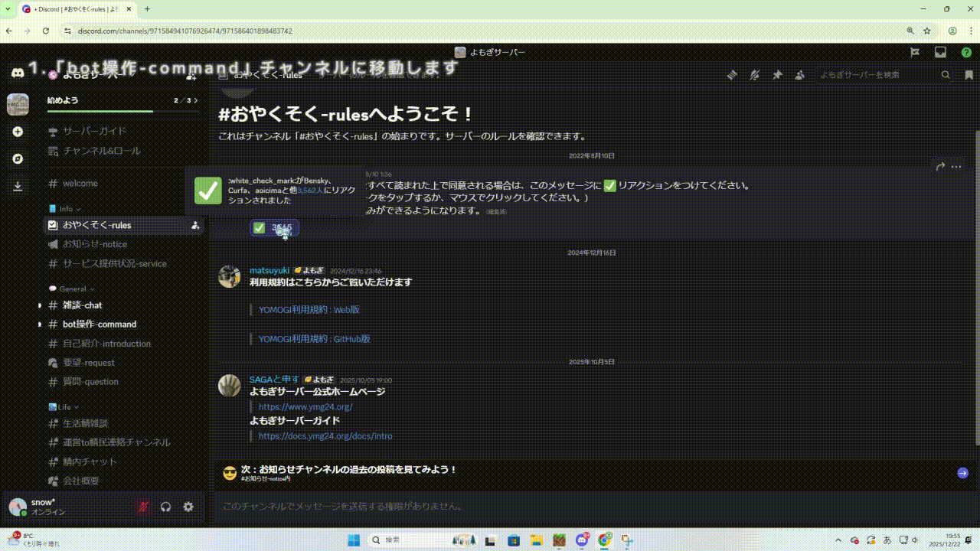Reload the page in Chrome
The width and height of the screenshot is (980, 551).
46,31
